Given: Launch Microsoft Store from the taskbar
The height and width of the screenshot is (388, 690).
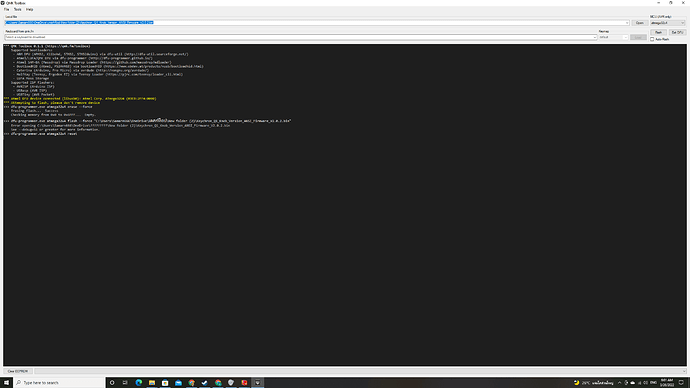Looking at the screenshot, I should (x=165, y=383).
